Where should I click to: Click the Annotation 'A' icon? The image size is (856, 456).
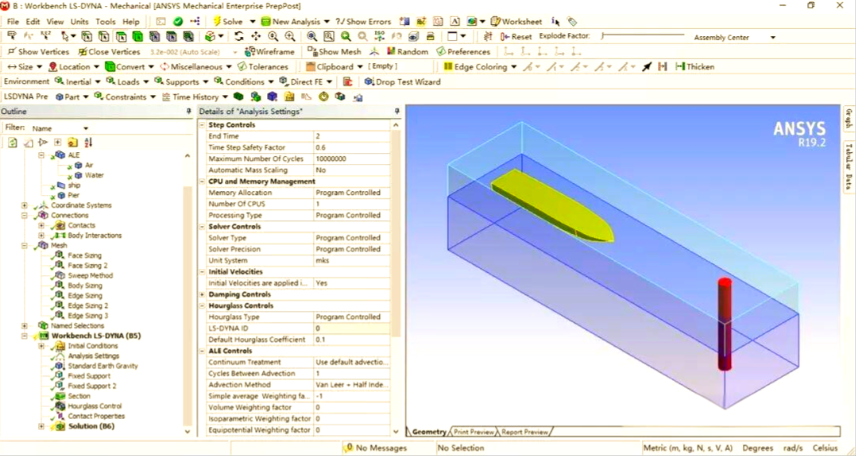coord(455,21)
